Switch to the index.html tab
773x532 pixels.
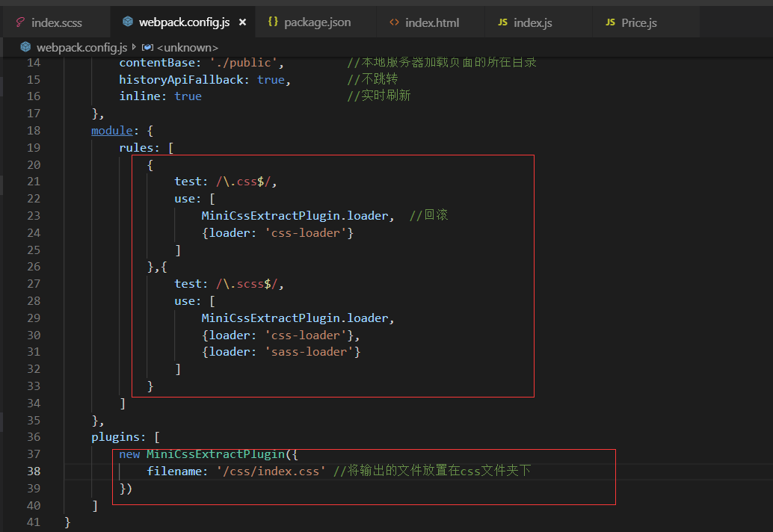(431, 22)
